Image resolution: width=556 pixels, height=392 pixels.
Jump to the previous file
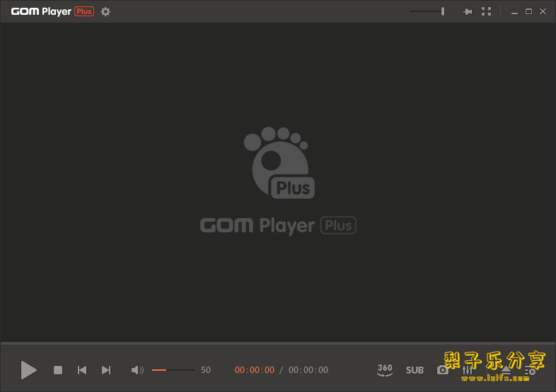coord(82,370)
